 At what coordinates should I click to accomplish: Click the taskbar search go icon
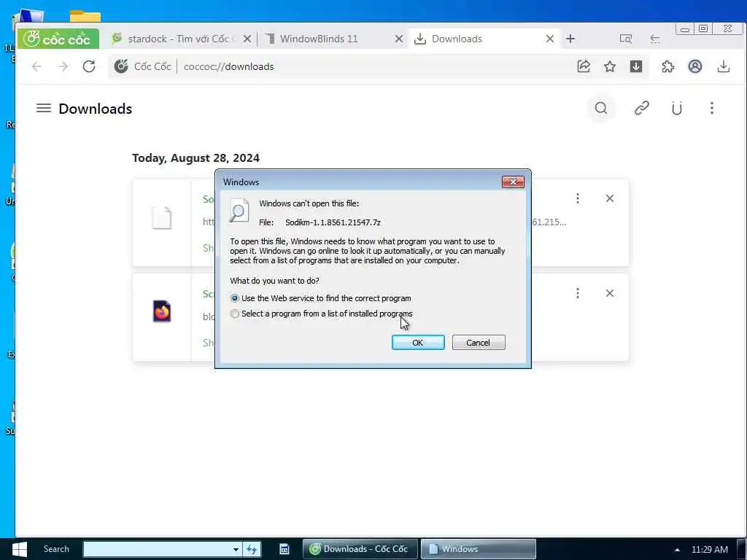[x=251, y=549]
